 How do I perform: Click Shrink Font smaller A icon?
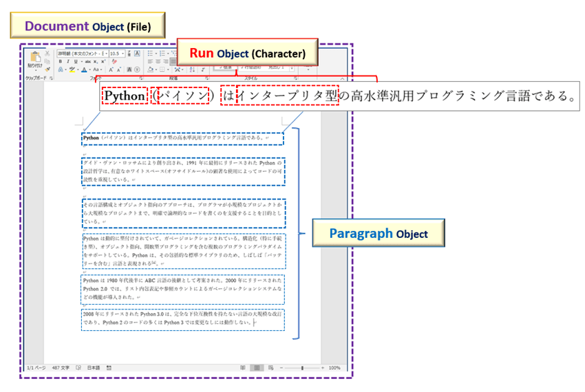(119, 69)
